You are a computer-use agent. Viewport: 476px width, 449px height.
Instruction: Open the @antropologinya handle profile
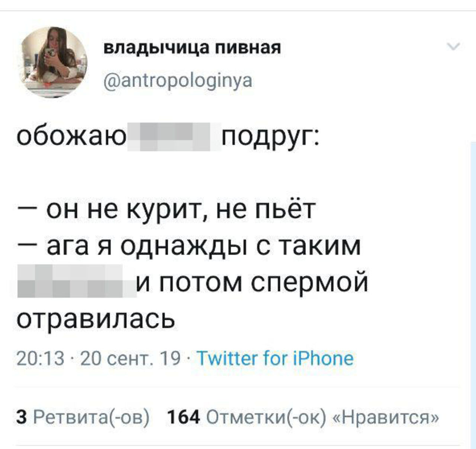(178, 80)
